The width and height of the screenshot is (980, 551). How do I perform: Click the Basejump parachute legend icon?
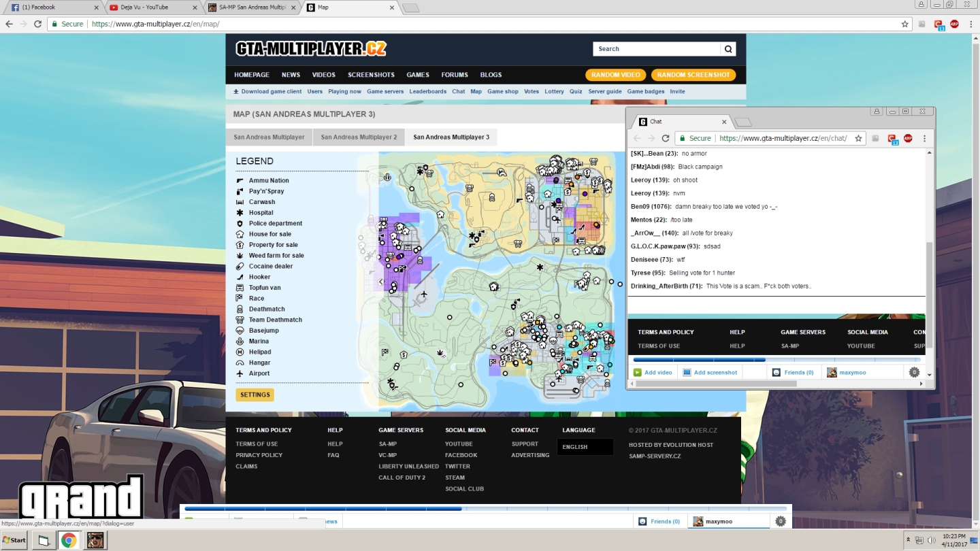[x=240, y=331]
